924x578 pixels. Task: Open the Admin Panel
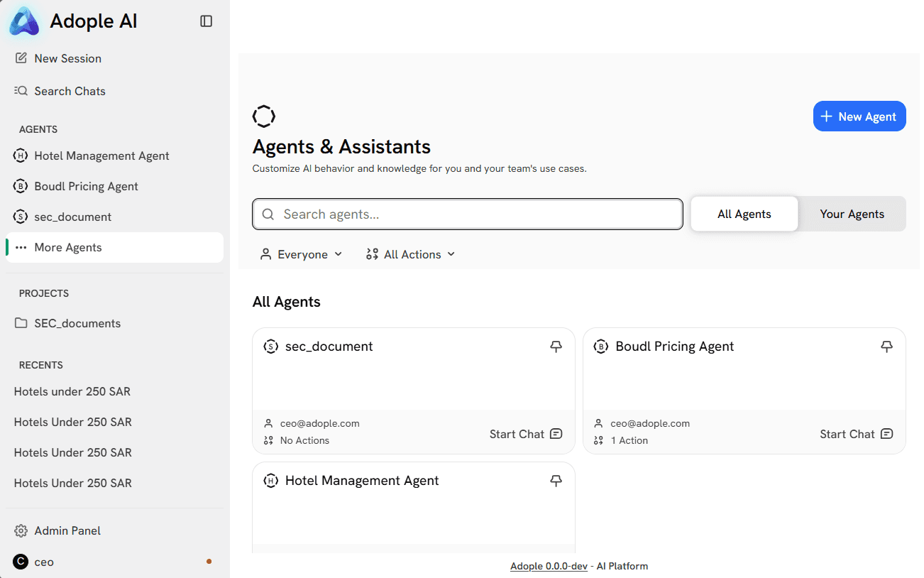(114, 530)
